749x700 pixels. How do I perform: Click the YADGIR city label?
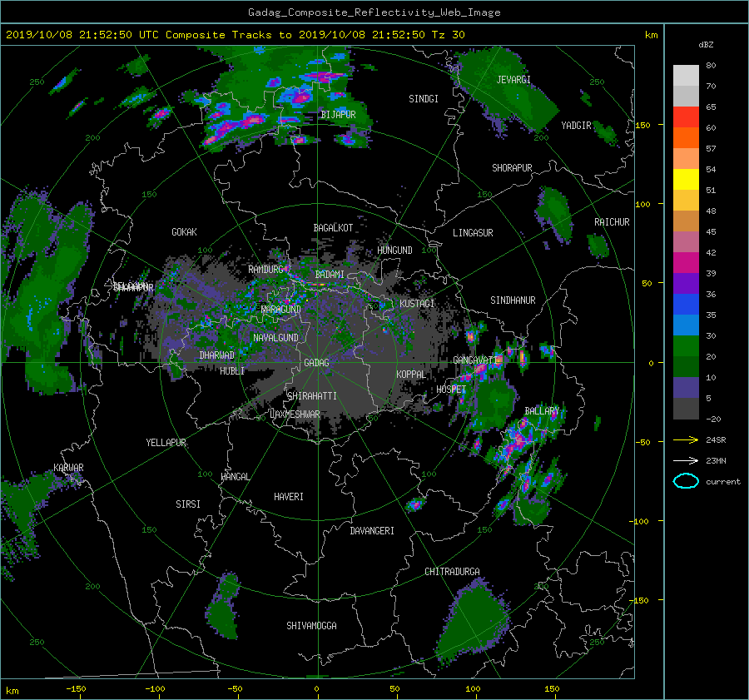[576, 126]
